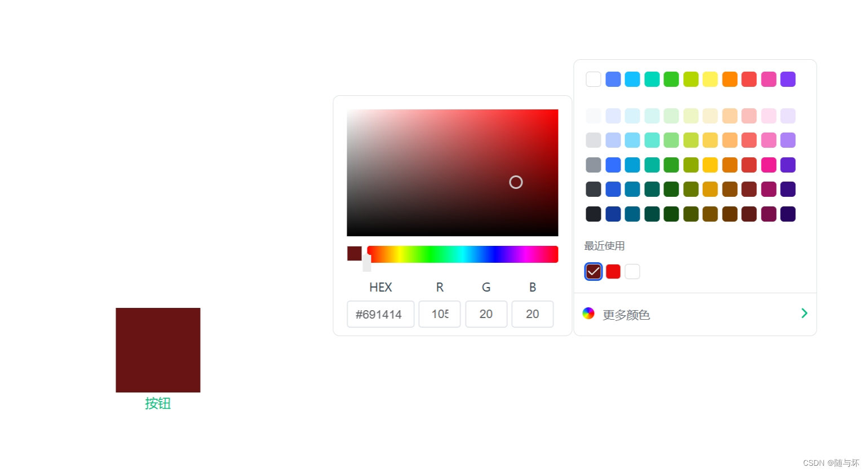
Task: Click the 按钮 button label
Action: pyautogui.click(x=158, y=403)
